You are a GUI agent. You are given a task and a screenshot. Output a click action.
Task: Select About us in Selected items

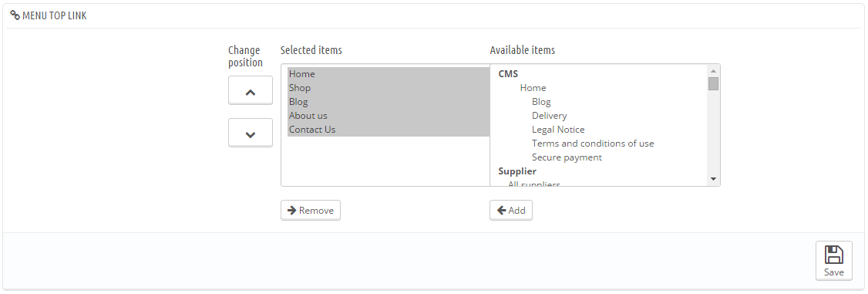click(x=389, y=116)
